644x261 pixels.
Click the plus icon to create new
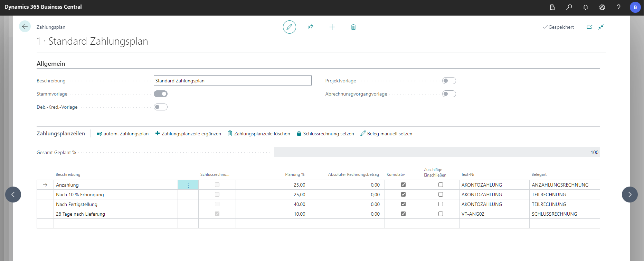coord(332,27)
